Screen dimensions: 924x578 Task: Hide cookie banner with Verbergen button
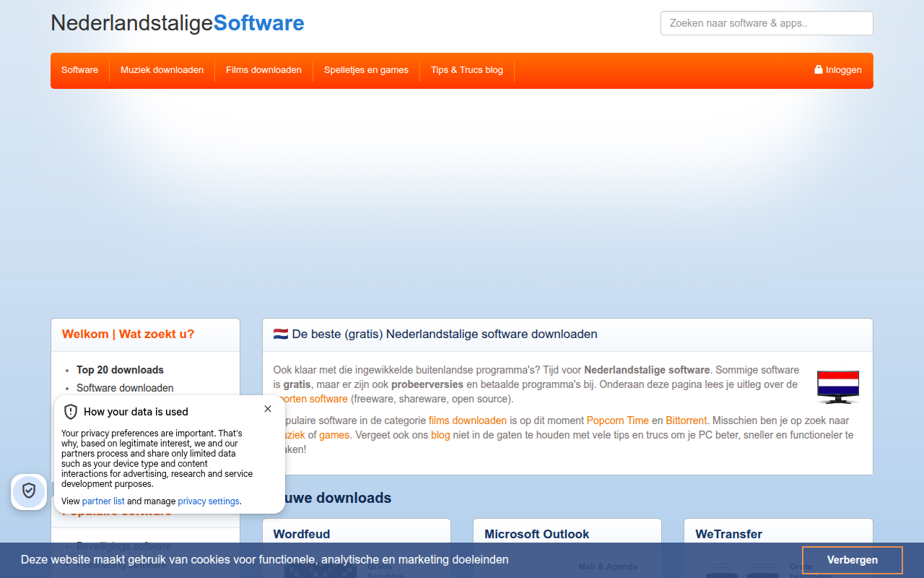(x=853, y=560)
